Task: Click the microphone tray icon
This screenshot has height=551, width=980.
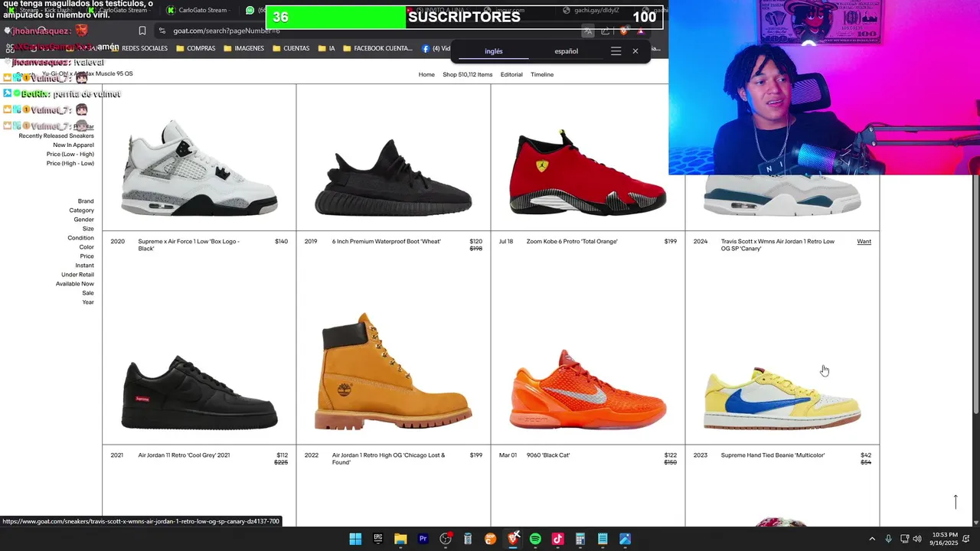Action: click(888, 539)
